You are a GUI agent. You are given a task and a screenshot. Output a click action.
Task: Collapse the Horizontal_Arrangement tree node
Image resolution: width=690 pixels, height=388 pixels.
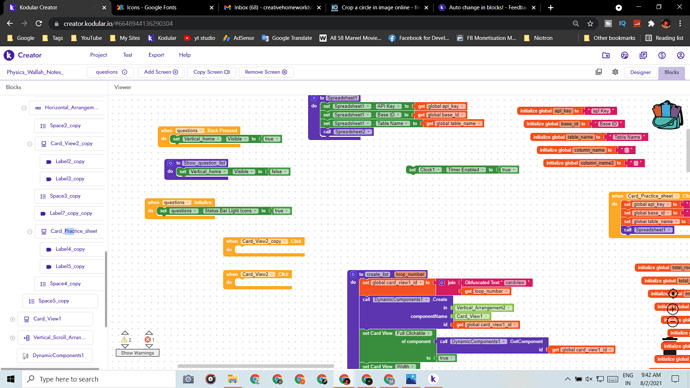coord(24,108)
